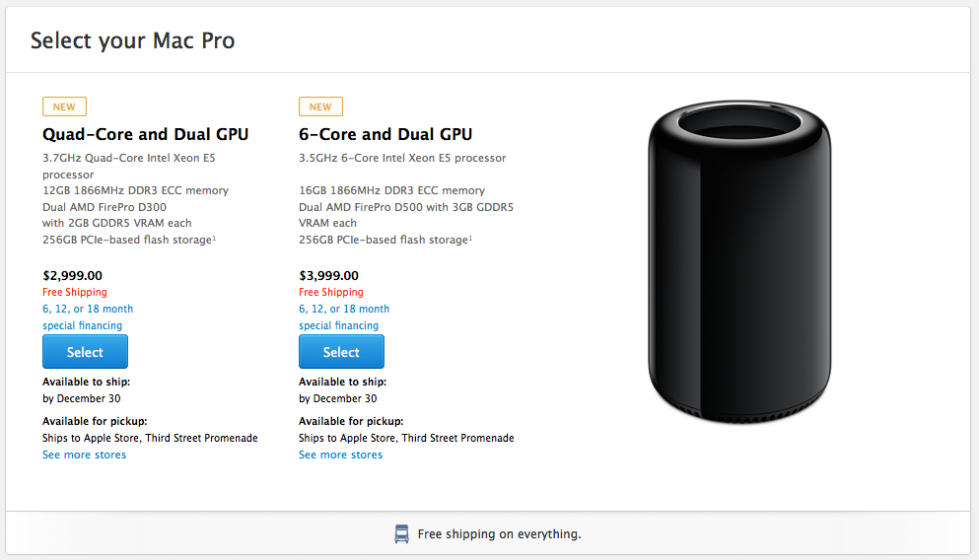Click the NEW badge above Quad-Core model
The width and height of the screenshot is (979, 560).
64,106
